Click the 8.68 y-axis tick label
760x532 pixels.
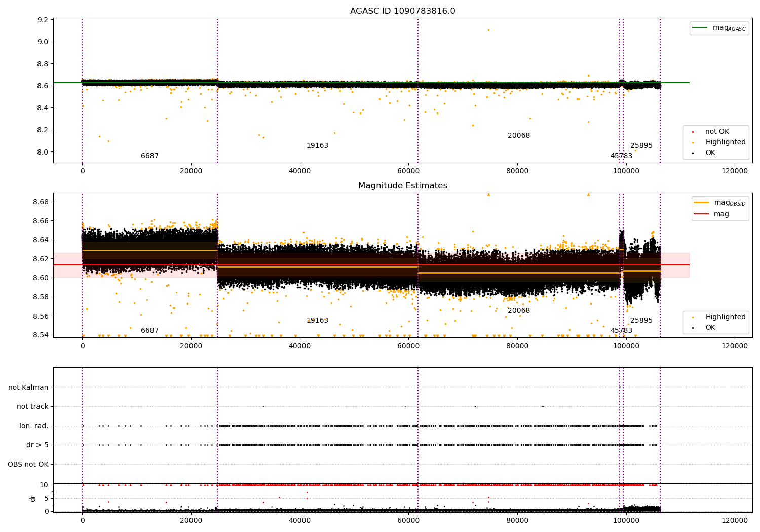point(41,202)
